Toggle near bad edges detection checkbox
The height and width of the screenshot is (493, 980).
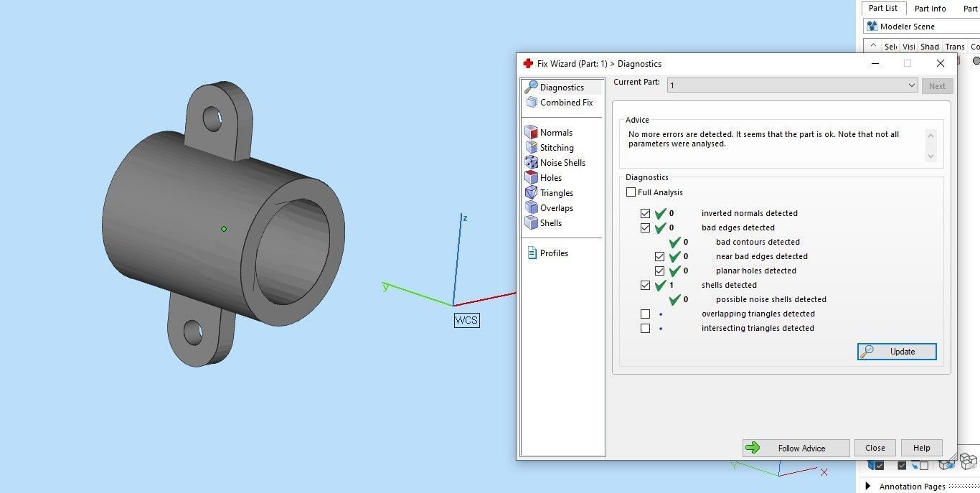click(659, 256)
